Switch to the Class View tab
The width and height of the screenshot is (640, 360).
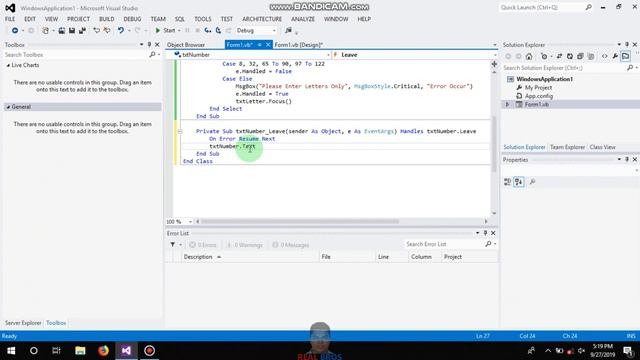602,147
